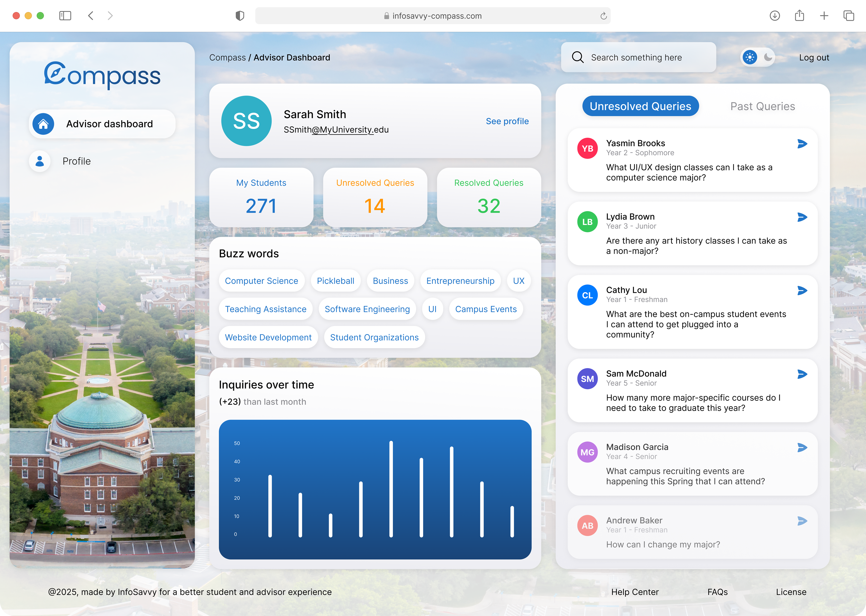The height and width of the screenshot is (616, 866).
Task: Switch to light mode sun icon
Action: click(750, 57)
